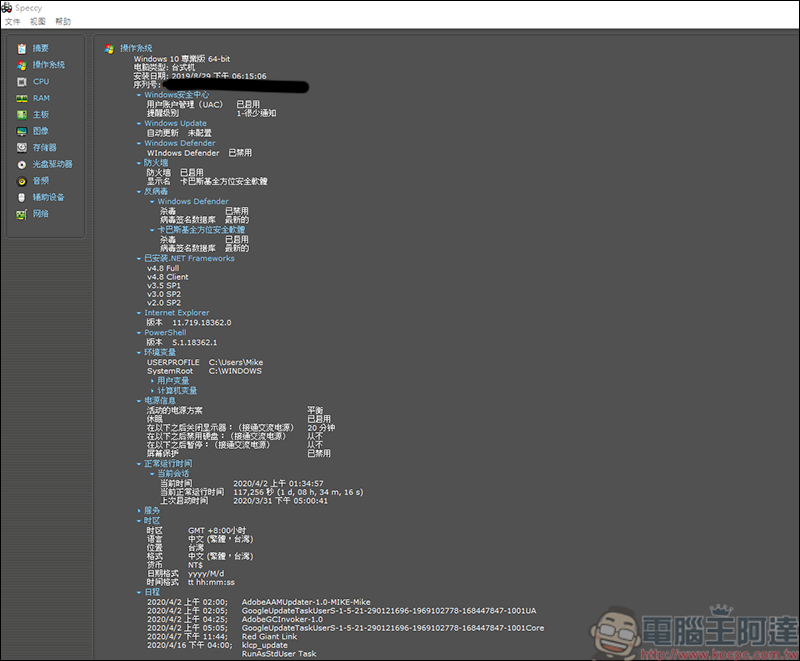This screenshot has width=800, height=661.
Task: Switch to the 主板 section
Action: coord(41,115)
